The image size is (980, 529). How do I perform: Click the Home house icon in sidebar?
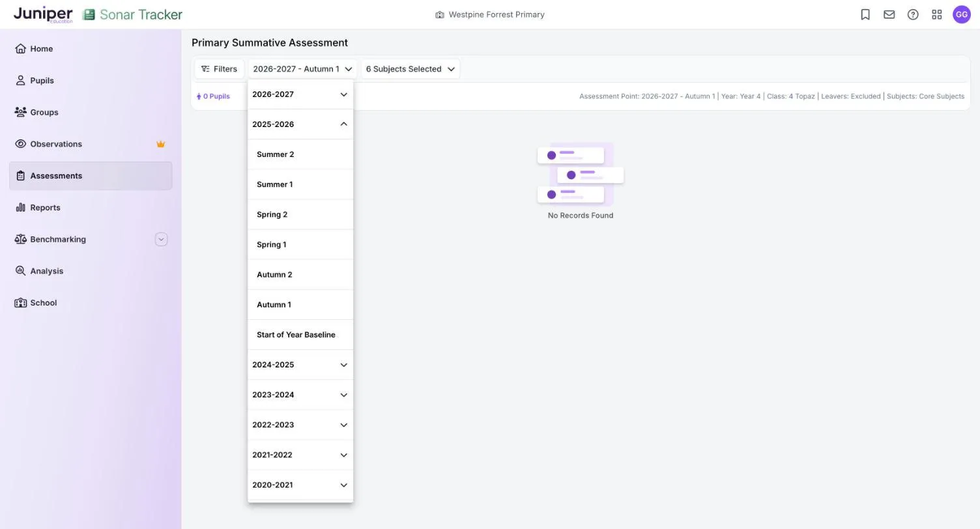pos(20,48)
